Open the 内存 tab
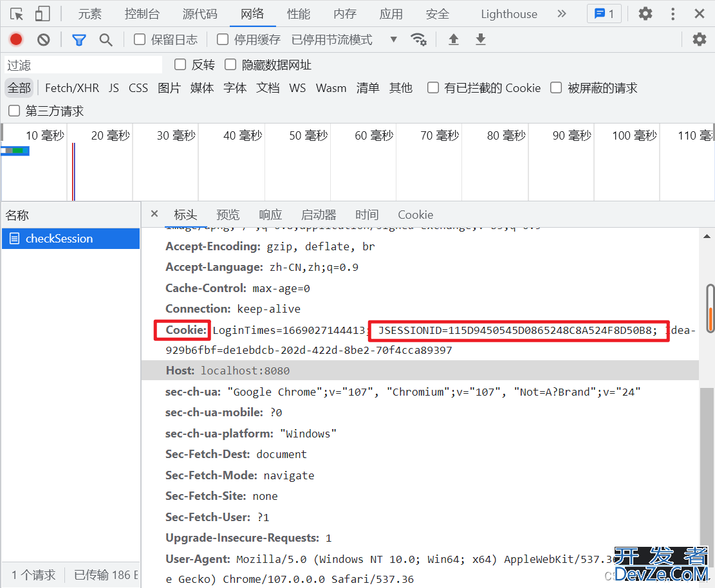This screenshot has width=715, height=588. [x=345, y=14]
